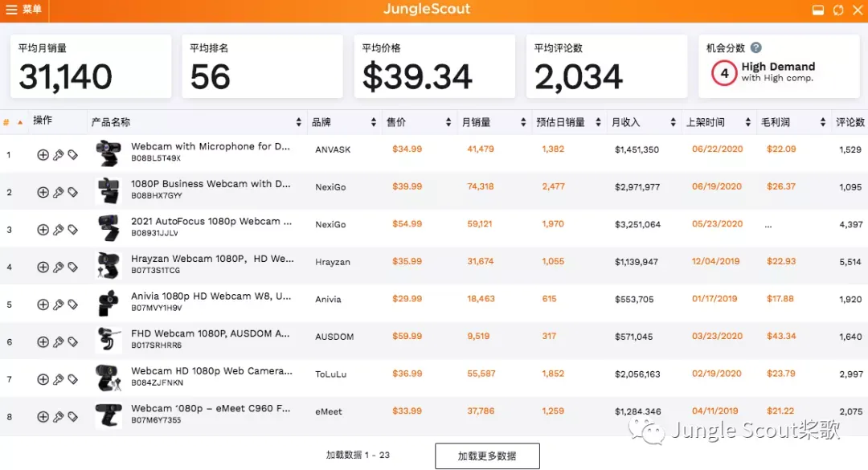The image size is (868, 470).
Task: Open the 菜单 hamburger menu
Action: click(24, 10)
